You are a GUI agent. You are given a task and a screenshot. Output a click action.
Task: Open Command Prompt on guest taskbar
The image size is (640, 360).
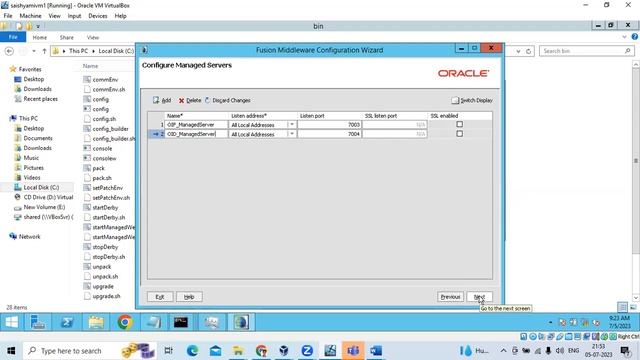pyautogui.click(x=180, y=322)
